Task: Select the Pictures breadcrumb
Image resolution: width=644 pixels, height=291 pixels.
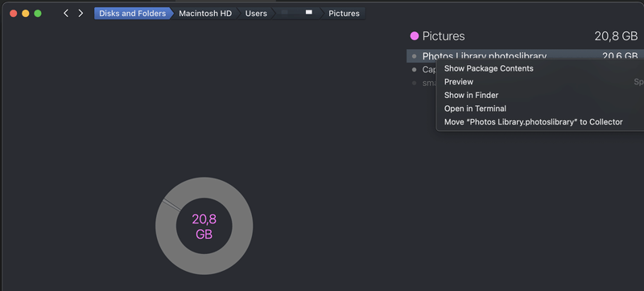Action: tap(344, 14)
